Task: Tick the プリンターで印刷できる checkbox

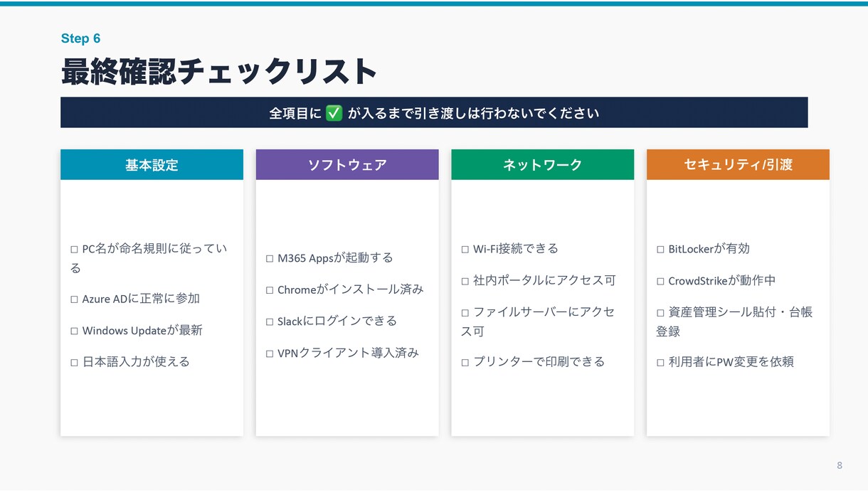Action: click(x=465, y=362)
